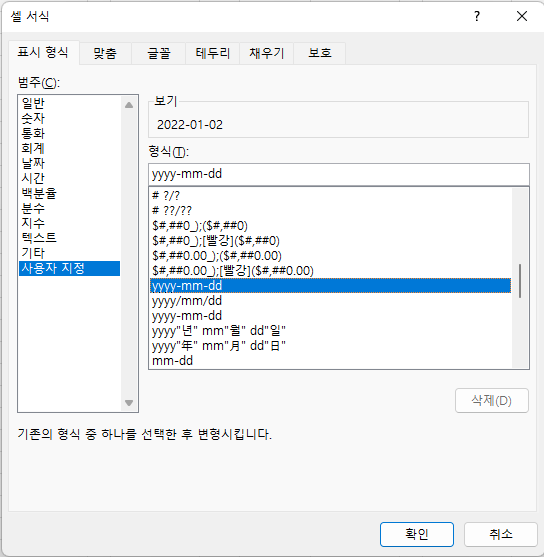The image size is (544, 557).
Task: Select format $#,##0.00_);[빨강]($#,##0.00)
Action: pos(330,271)
